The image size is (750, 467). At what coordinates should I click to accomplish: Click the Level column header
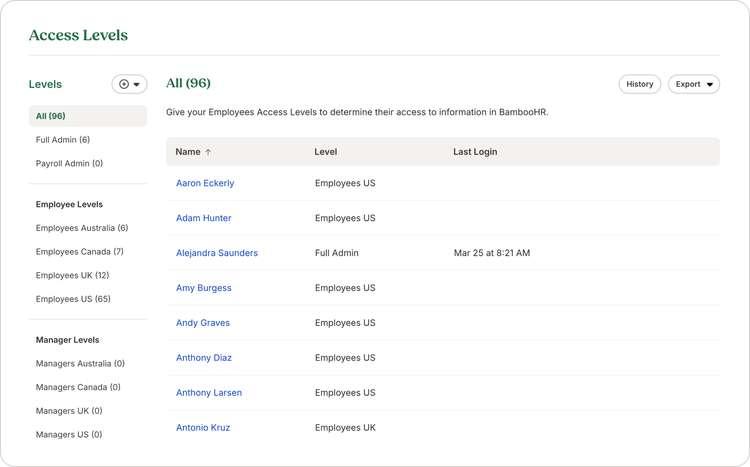tap(326, 152)
